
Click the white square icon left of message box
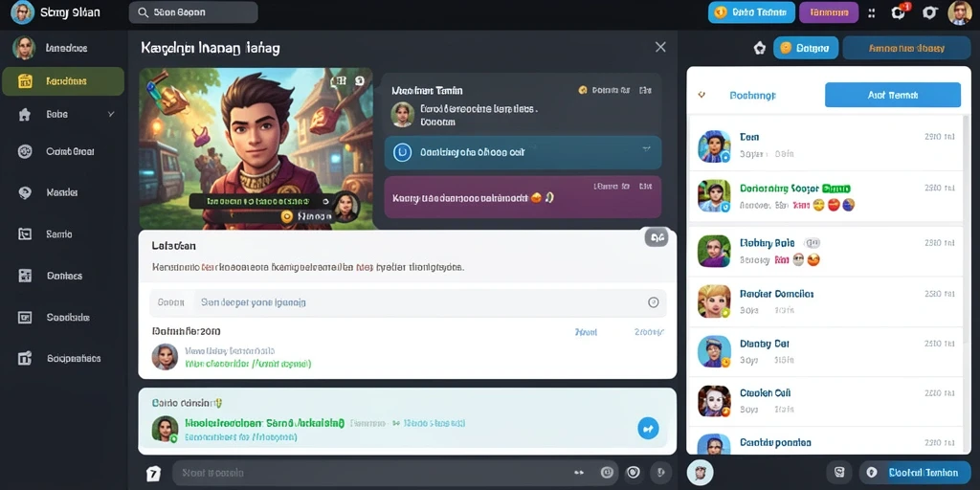[153, 474]
